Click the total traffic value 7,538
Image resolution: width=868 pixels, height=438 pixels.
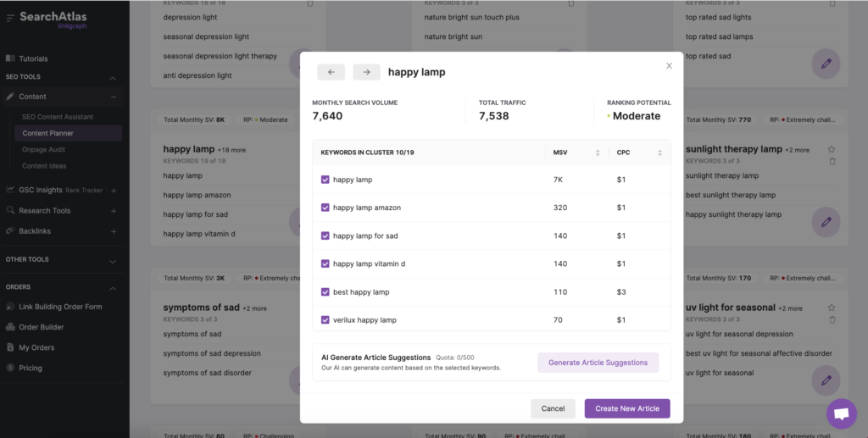pos(494,116)
